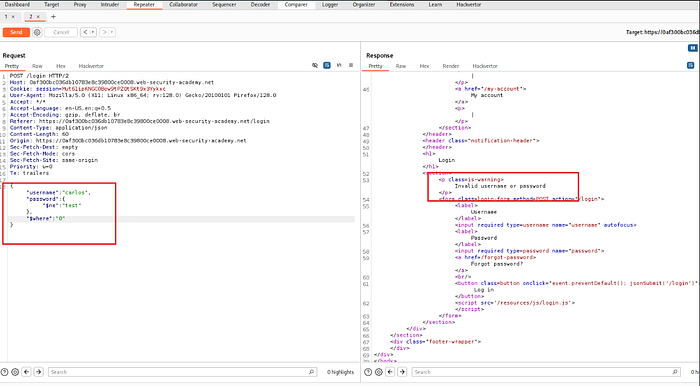Screen dimensions: 700x386
Task: Add a new Repeater tab
Action: [x=53, y=17]
